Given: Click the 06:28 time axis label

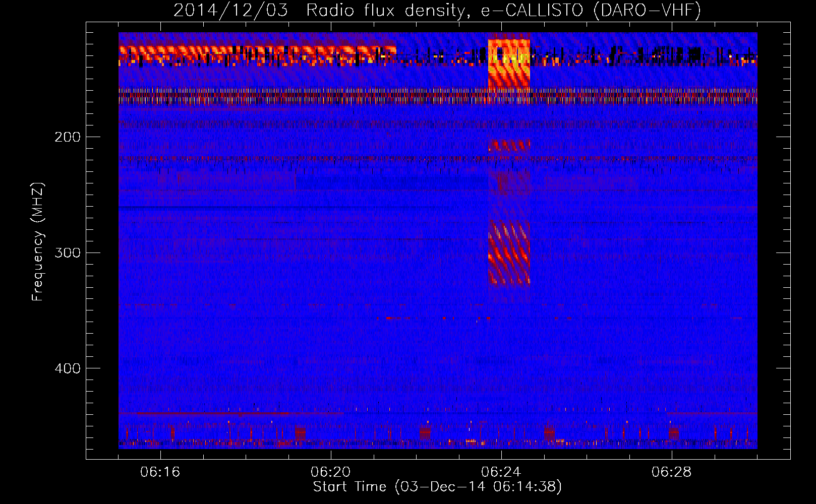Looking at the screenshot, I should click(x=672, y=472).
